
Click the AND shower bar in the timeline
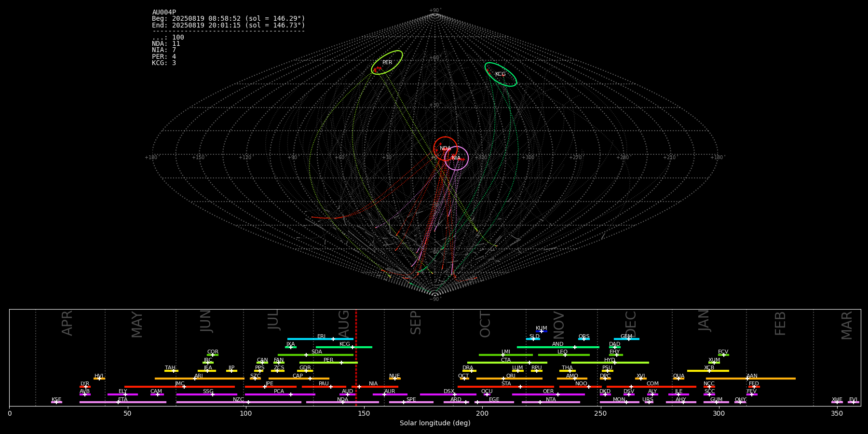coord(558,347)
